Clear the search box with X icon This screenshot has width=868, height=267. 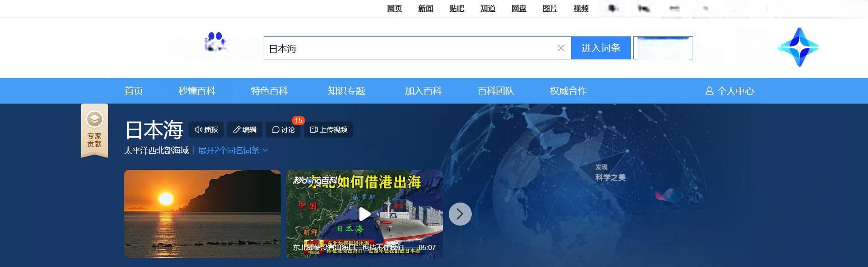[x=561, y=48]
